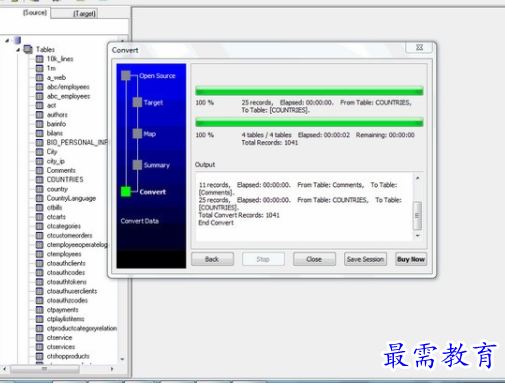Image resolution: width=505 pixels, height=387 pixels.
Task: Click the root database icon in tree
Action: pos(17,40)
